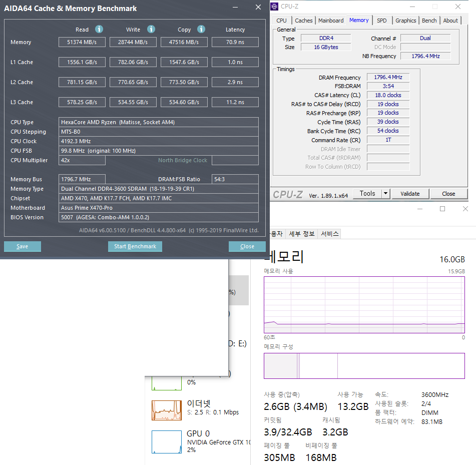
Task: Click the Tools button in CPU-Z
Action: pyautogui.click(x=367, y=193)
